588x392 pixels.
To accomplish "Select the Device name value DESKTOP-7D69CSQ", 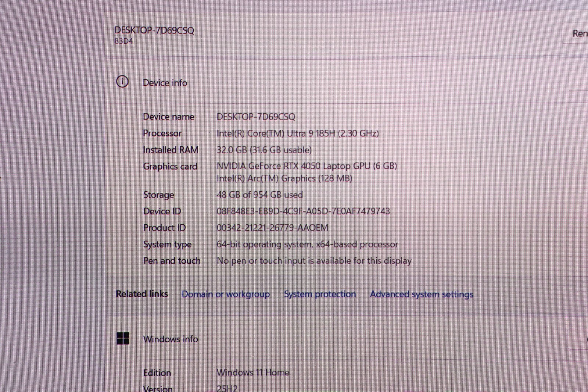I will click(x=256, y=117).
